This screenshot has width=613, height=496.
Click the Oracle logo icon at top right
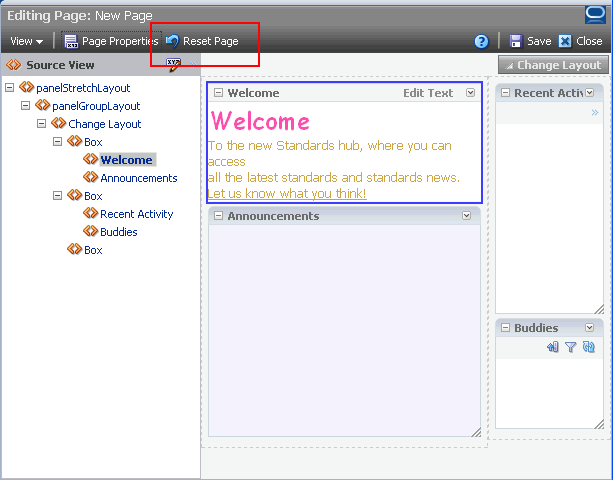pyautogui.click(x=595, y=14)
